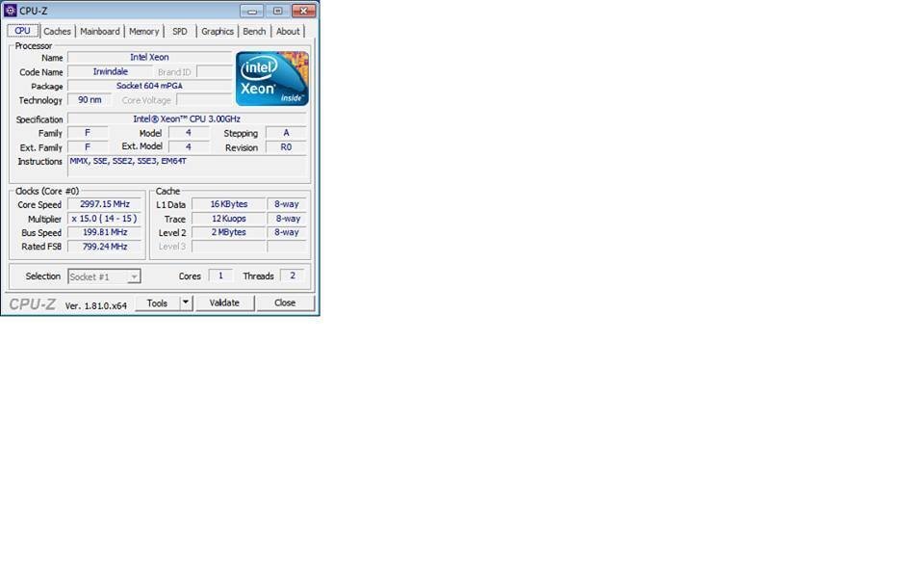The height and width of the screenshot is (578, 924).
Task: Click the Code Name value 'Irwindale'
Action: coord(110,71)
